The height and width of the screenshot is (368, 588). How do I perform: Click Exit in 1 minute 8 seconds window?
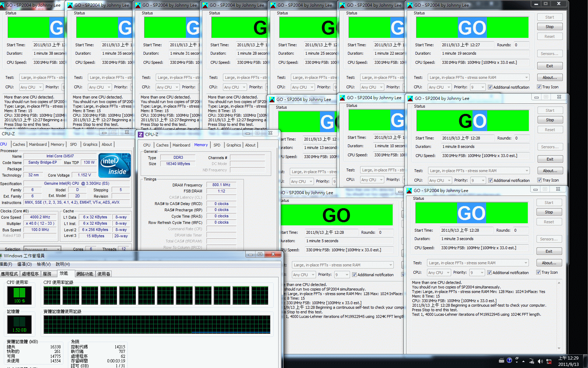[x=550, y=159]
